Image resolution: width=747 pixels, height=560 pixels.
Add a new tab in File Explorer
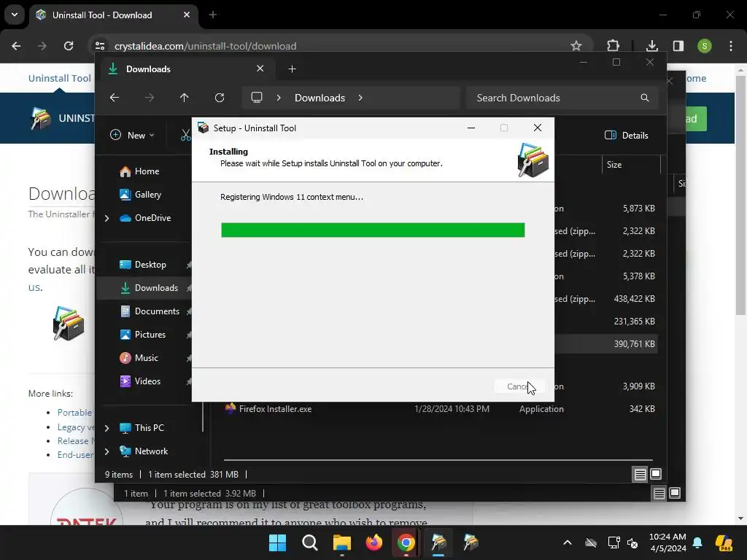coord(292,69)
